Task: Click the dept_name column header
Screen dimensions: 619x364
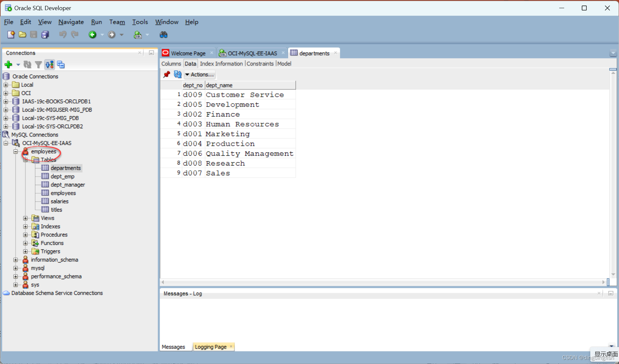Action: point(250,85)
